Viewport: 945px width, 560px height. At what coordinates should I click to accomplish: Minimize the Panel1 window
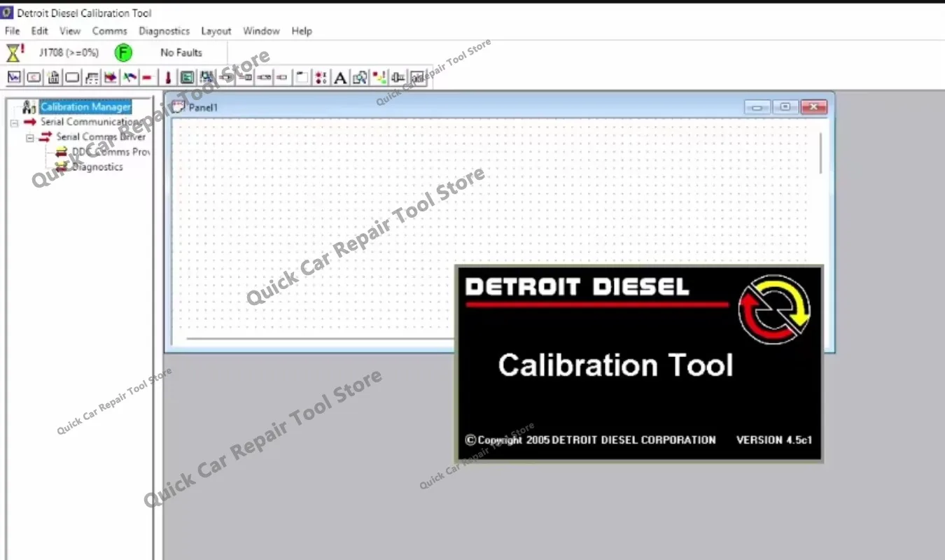pyautogui.click(x=757, y=107)
